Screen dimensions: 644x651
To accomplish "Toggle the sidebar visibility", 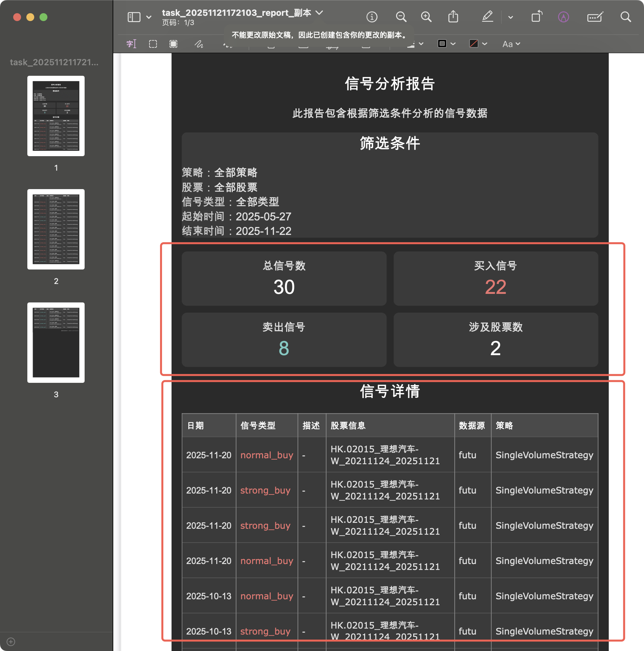I will (x=134, y=17).
